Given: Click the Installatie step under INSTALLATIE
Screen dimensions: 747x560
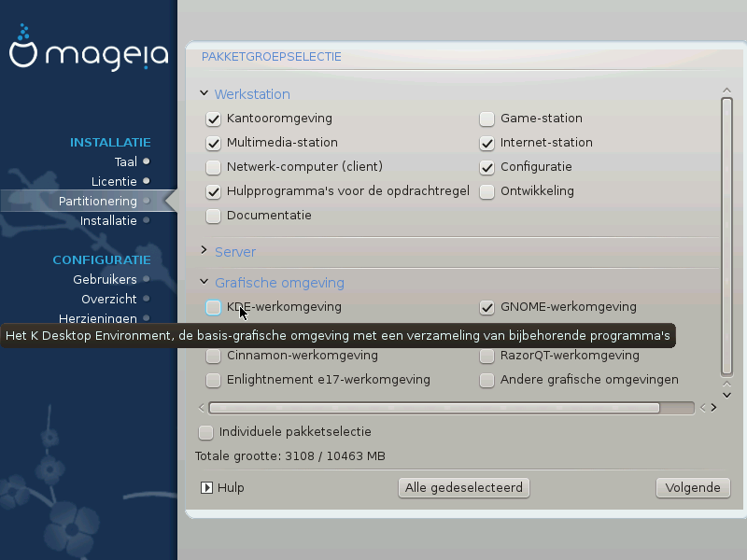Looking at the screenshot, I should point(108,220).
